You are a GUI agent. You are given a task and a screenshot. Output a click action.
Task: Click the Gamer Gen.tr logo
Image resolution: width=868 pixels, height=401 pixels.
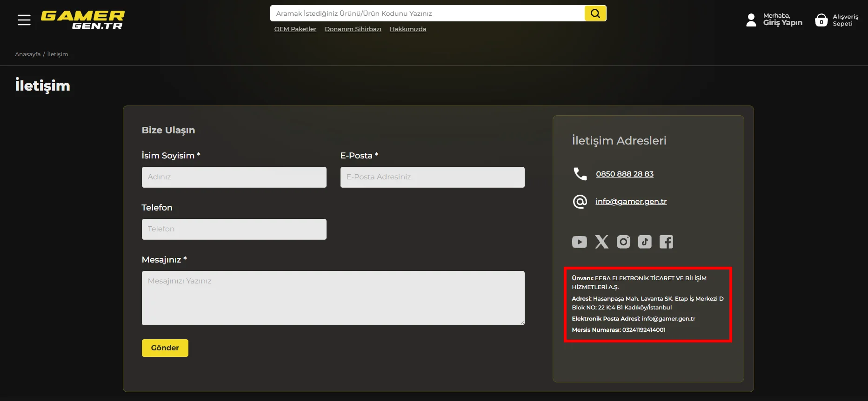pyautogui.click(x=83, y=20)
